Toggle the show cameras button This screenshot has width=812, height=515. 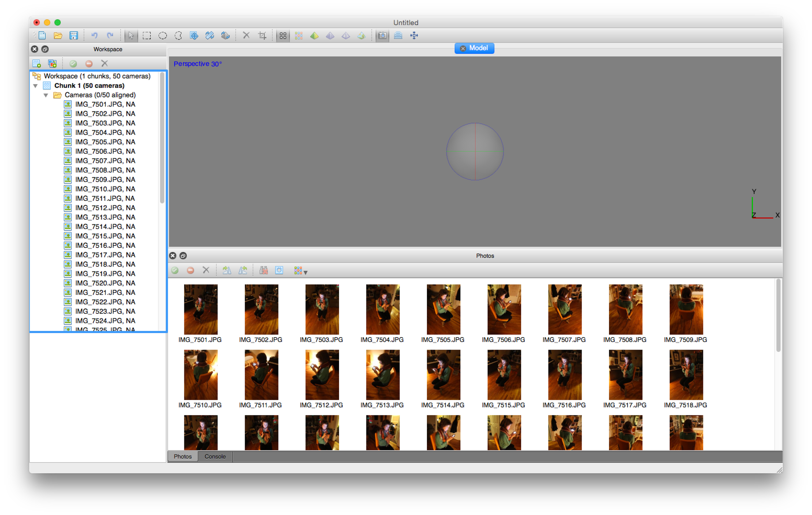pyautogui.click(x=382, y=36)
